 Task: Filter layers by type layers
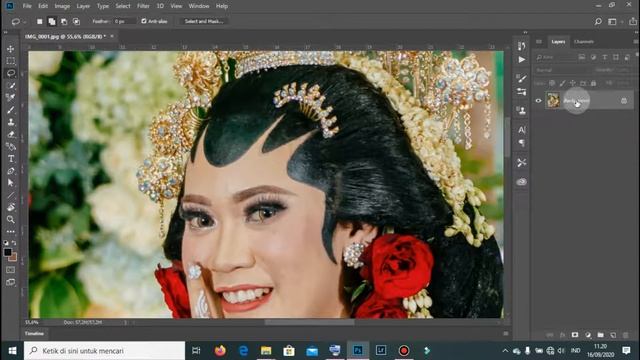[604, 57]
